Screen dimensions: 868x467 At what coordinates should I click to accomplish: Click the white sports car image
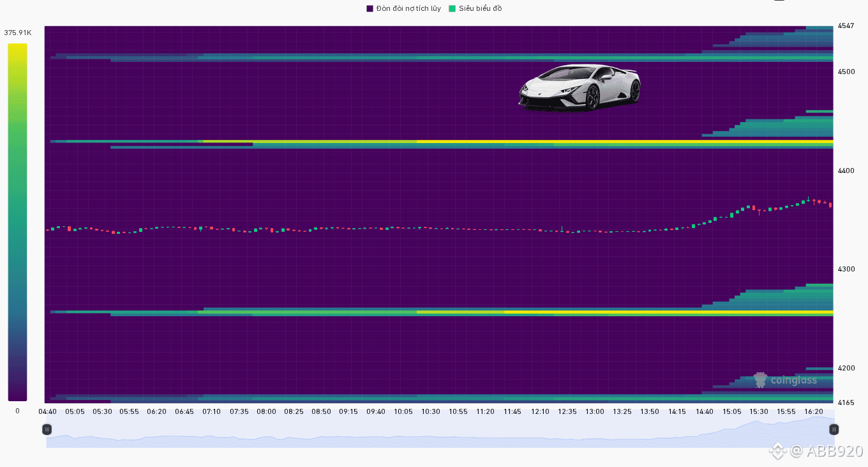tap(579, 88)
